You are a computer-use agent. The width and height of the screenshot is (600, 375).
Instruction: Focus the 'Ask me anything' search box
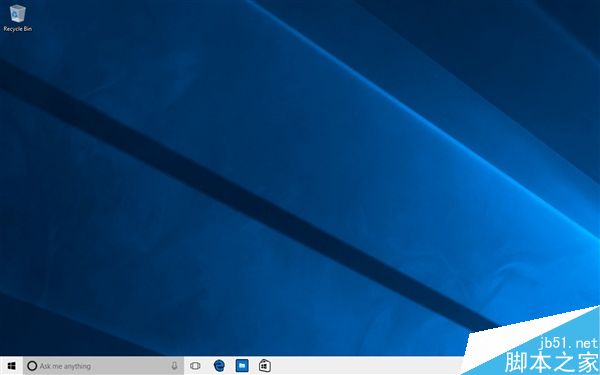(103, 366)
